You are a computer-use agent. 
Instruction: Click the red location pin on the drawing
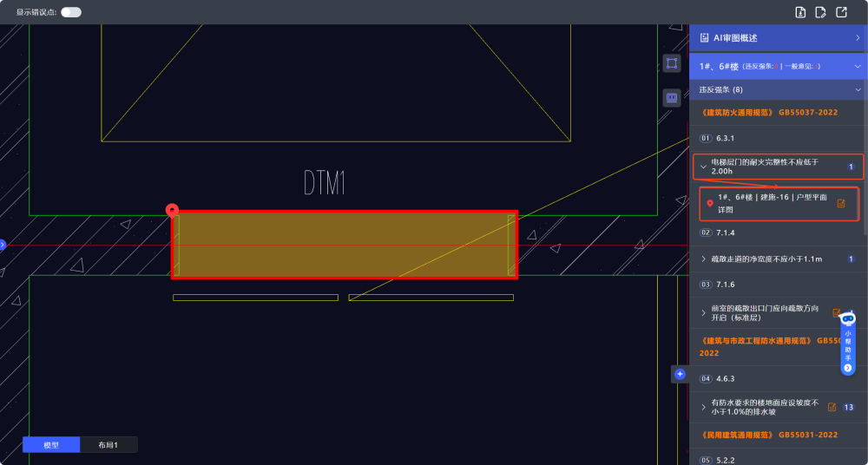[x=172, y=210]
